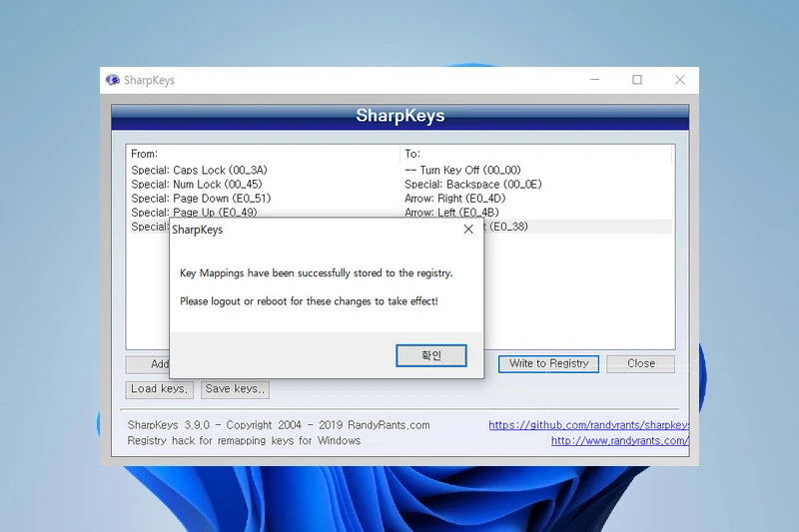Click the 확인 button in the dialog
This screenshot has width=799, height=532.
(431, 355)
